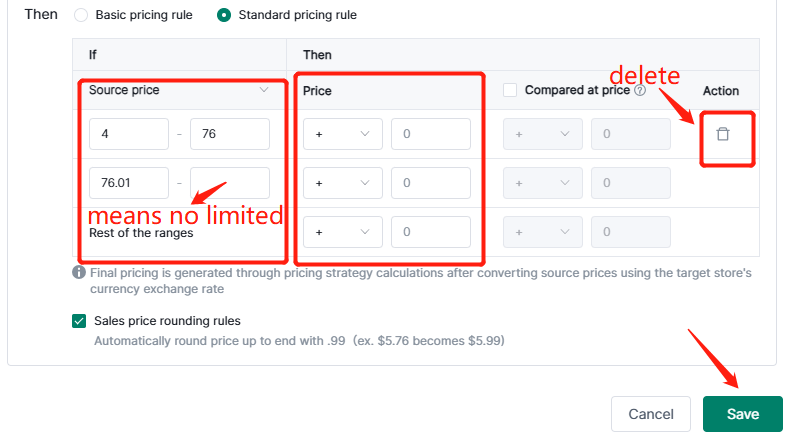The height and width of the screenshot is (435, 797).
Task: Click the range start field containing 4
Action: [x=129, y=134]
